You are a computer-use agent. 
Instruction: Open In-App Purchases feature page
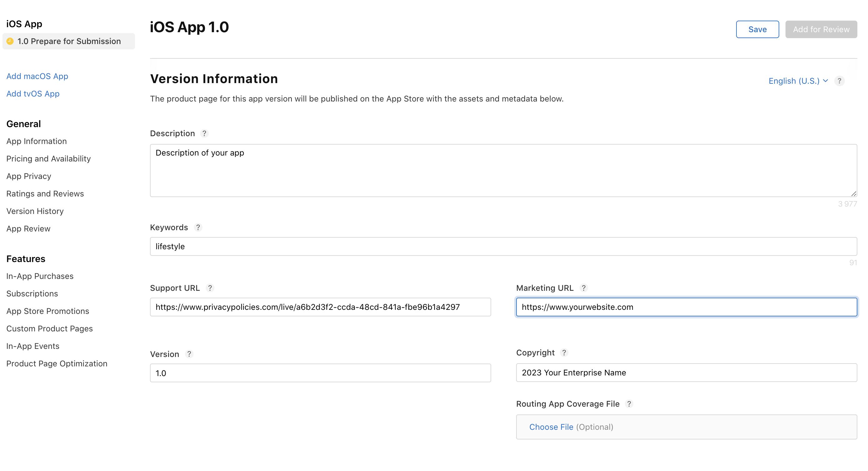[x=40, y=276]
